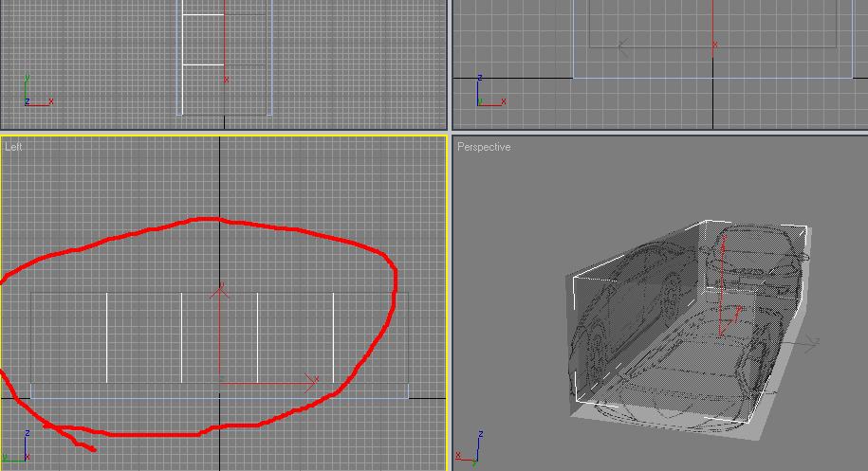This screenshot has width=868, height=471.
Task: Click the horizontal divider above the Left viewport
Action: (224, 132)
